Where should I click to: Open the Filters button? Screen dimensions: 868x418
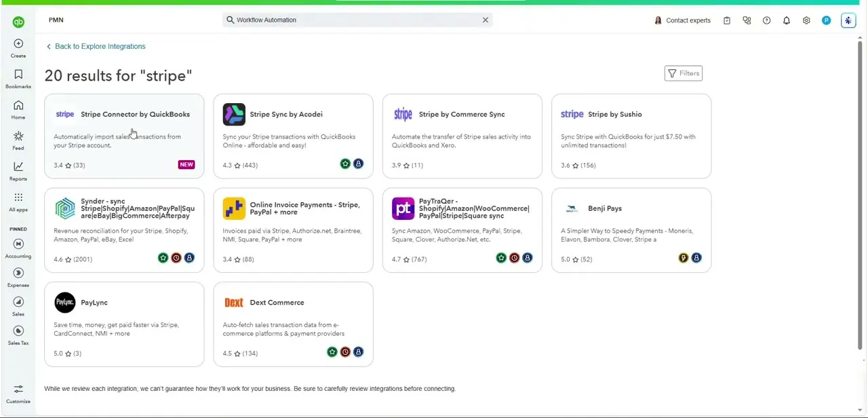click(x=684, y=73)
